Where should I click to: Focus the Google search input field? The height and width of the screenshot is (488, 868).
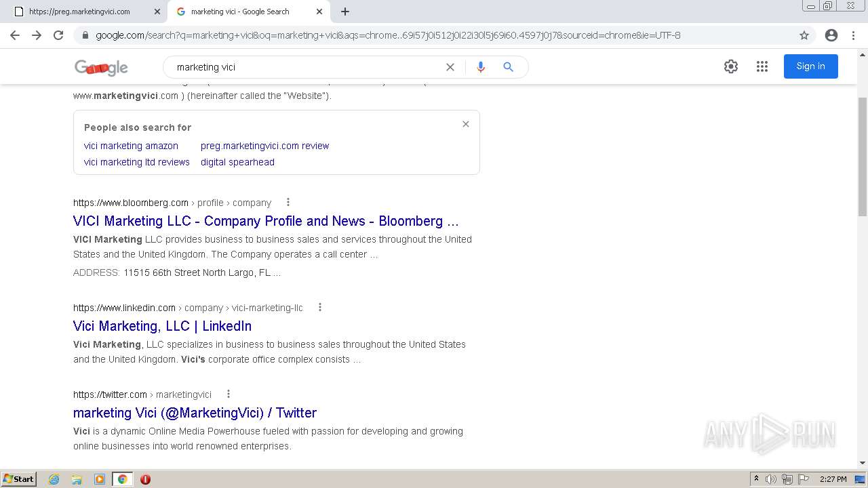[305, 67]
